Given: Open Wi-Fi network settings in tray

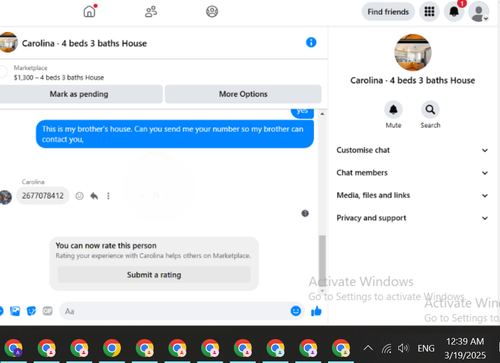Looking at the screenshot, I should coord(387,349).
